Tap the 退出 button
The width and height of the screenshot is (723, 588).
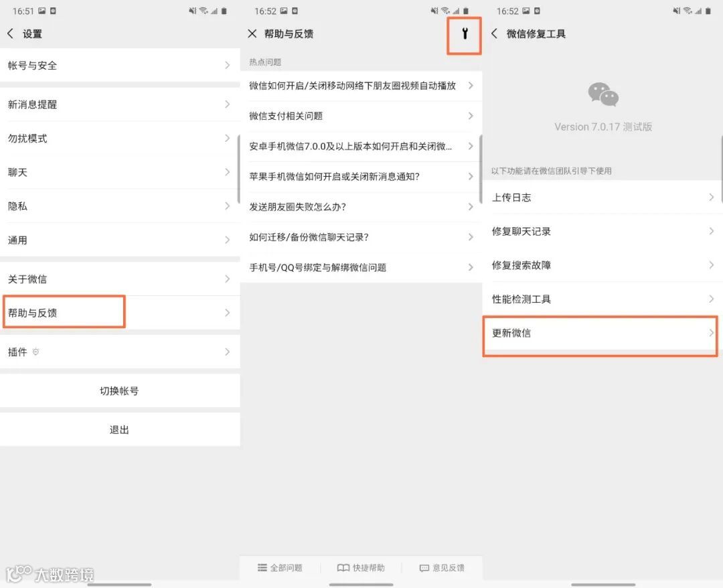point(120,429)
